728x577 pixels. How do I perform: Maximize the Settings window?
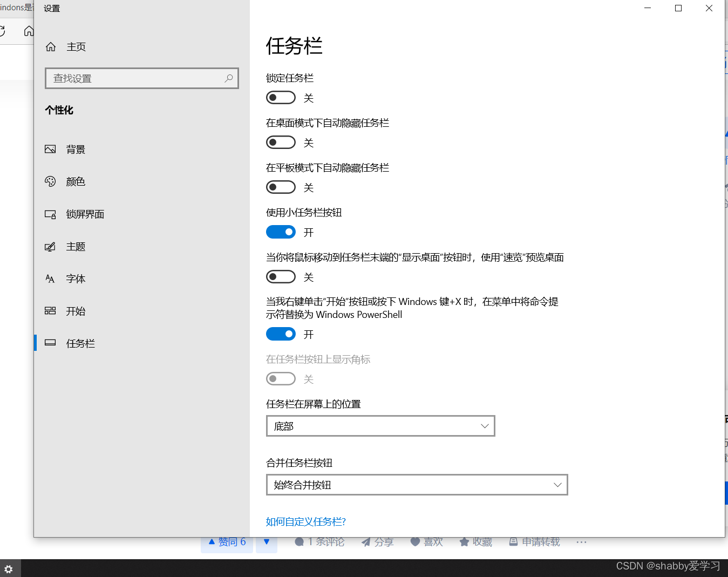coord(678,8)
